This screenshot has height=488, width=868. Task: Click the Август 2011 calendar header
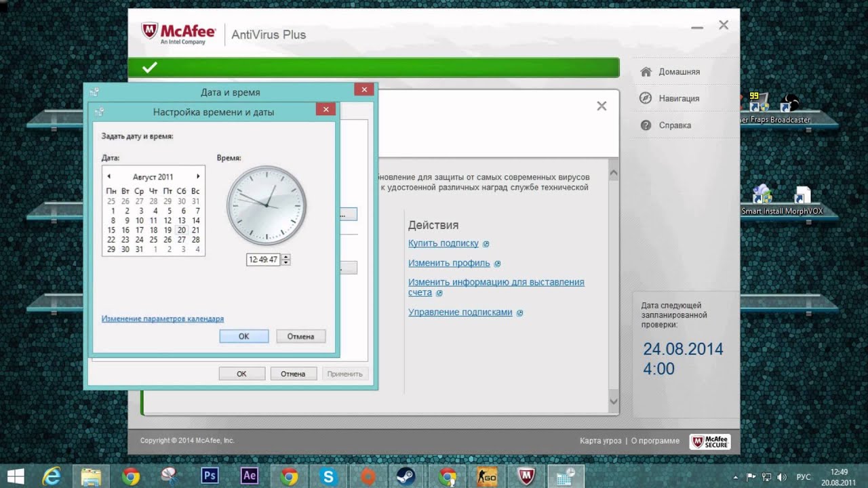pos(153,177)
